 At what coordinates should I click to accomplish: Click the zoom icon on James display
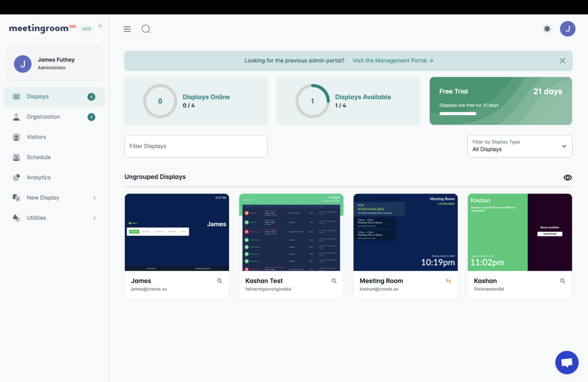click(x=219, y=281)
